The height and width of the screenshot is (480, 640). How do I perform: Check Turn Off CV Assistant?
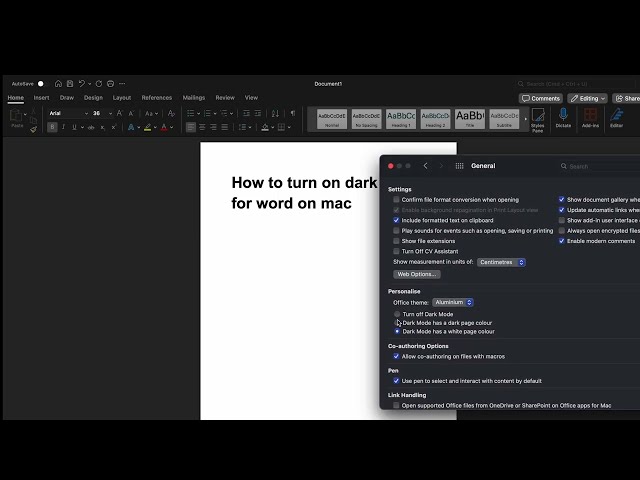[396, 251]
